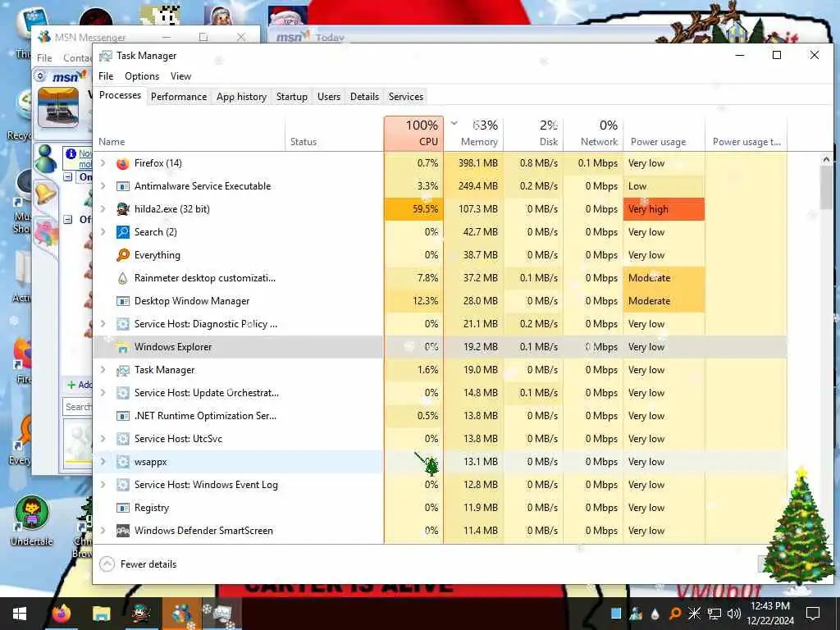The height and width of the screenshot is (630, 840).
Task: Expand the Search (2) process group
Action: 103,232
